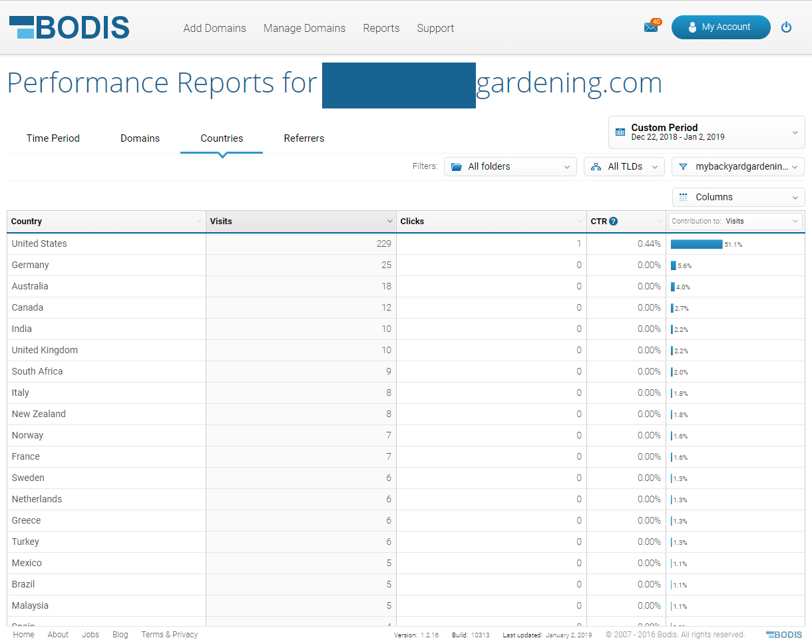Sort by the Visits column header
Screen dimensions: 812x644
(301, 222)
